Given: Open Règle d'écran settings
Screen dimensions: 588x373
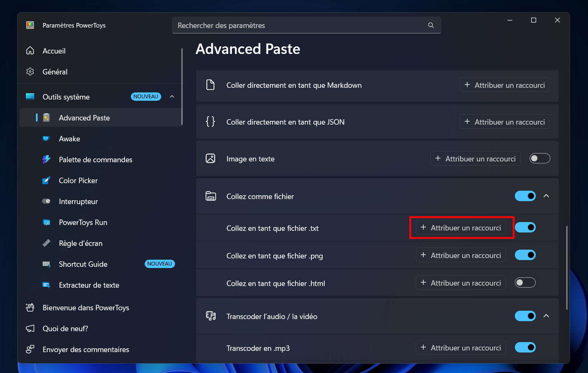Looking at the screenshot, I should tap(101, 243).
